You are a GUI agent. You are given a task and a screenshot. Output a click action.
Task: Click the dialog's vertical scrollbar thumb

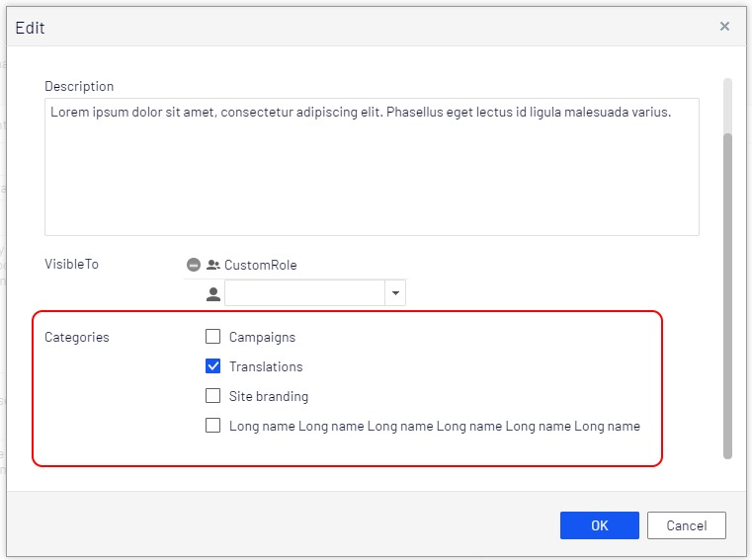[728, 296]
